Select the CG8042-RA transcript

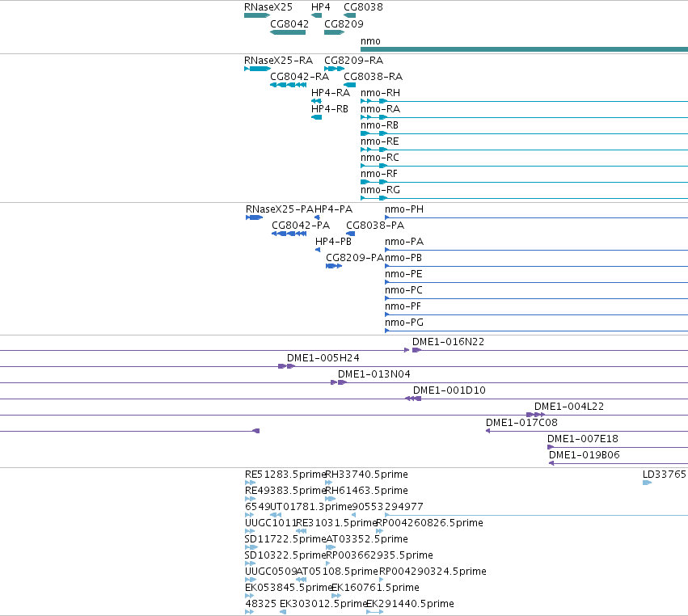click(289, 85)
